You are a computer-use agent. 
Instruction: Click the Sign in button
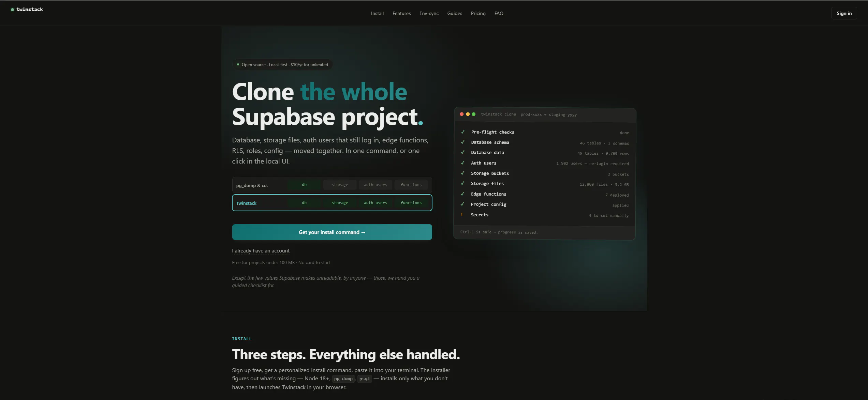coord(844,13)
